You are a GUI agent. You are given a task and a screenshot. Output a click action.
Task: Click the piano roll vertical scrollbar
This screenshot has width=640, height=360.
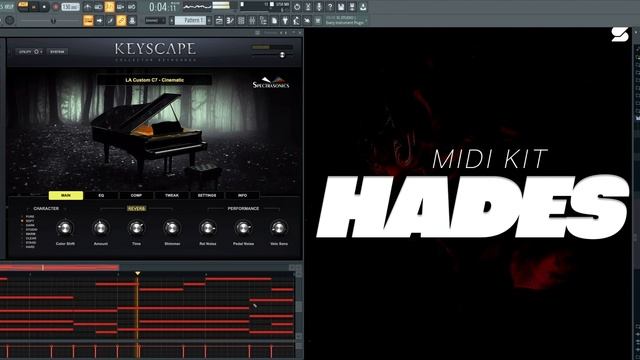[299, 306]
